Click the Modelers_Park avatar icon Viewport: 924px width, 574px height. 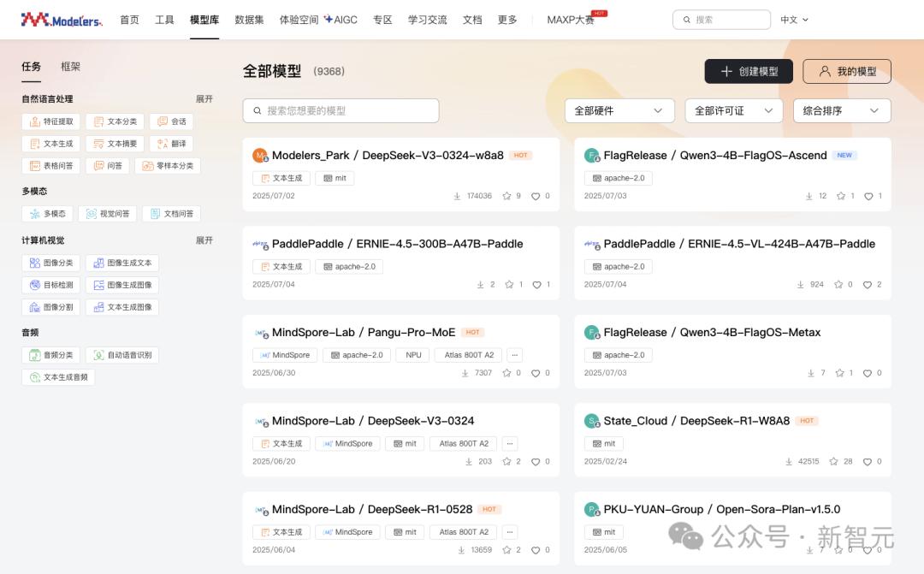click(x=260, y=156)
